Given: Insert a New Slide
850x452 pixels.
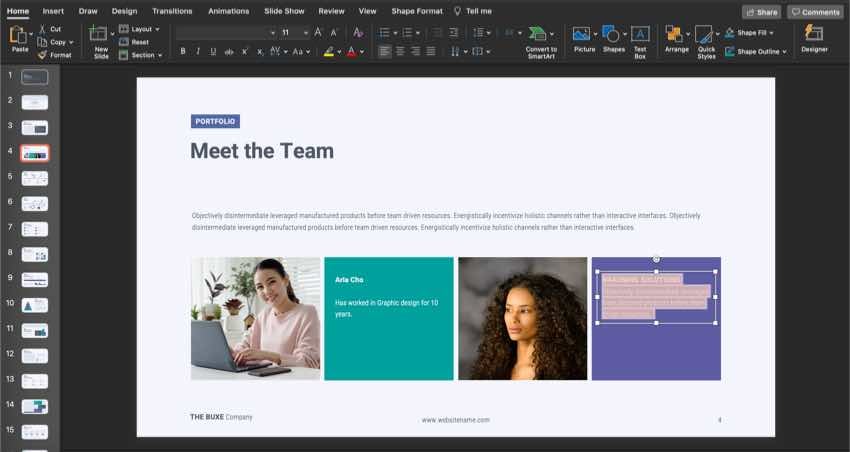Looking at the screenshot, I should point(101,36).
